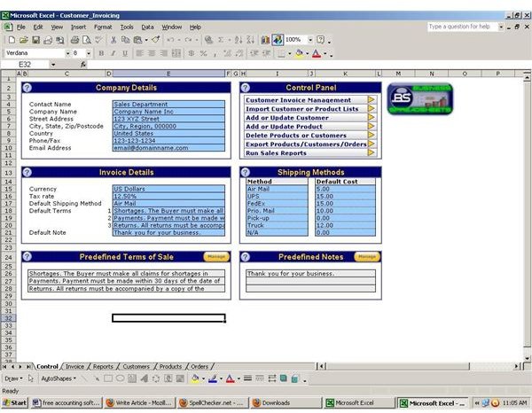Click the Open folder icon

[23, 40]
